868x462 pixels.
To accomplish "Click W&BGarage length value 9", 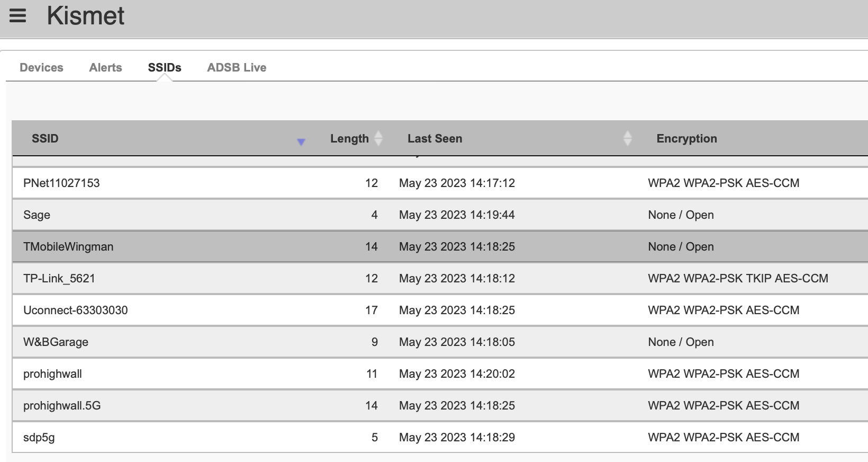I will (375, 342).
